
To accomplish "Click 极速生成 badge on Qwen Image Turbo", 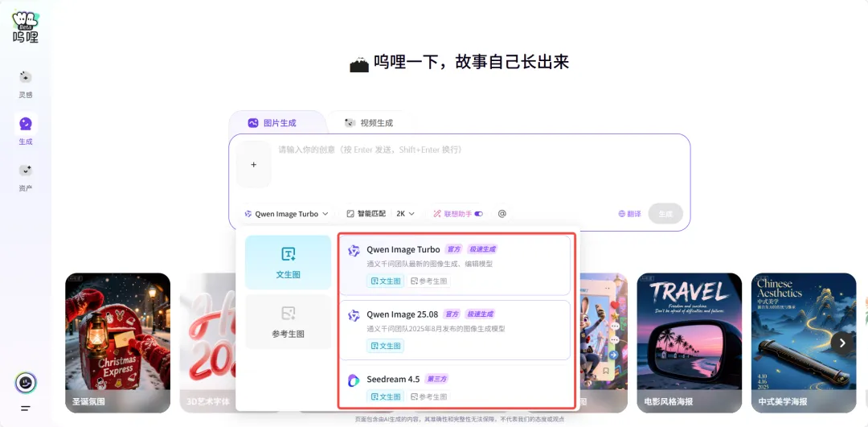I will pos(483,249).
